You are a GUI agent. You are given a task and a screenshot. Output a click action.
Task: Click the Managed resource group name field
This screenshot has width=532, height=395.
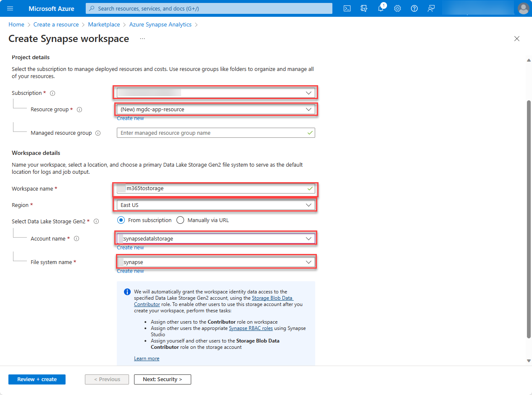pos(216,133)
